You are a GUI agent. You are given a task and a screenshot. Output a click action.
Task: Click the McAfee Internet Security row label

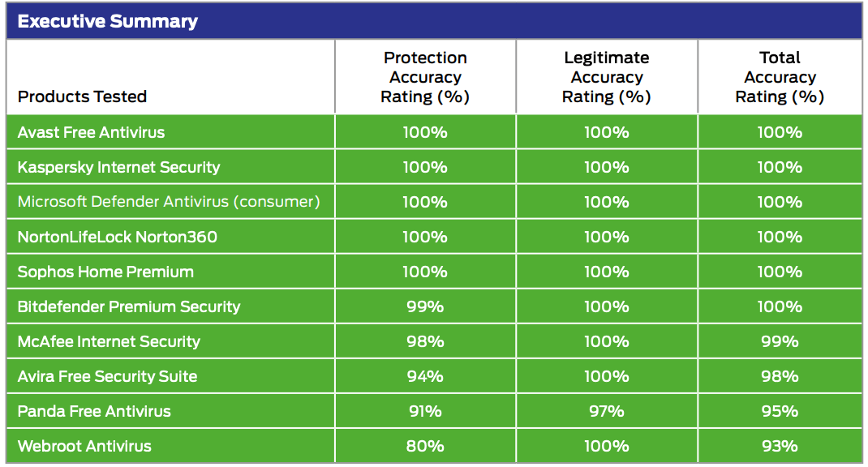(109, 341)
